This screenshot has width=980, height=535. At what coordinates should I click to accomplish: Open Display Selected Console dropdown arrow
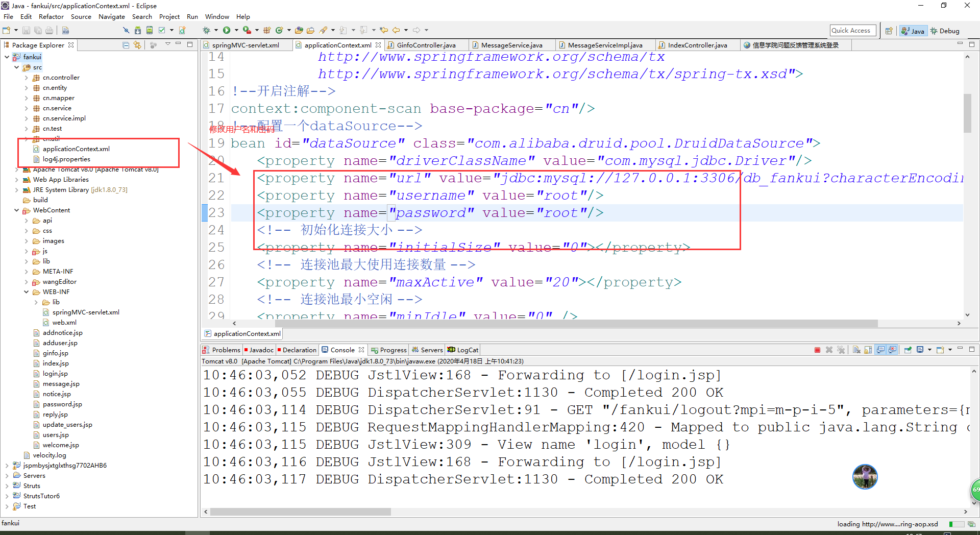(x=929, y=350)
